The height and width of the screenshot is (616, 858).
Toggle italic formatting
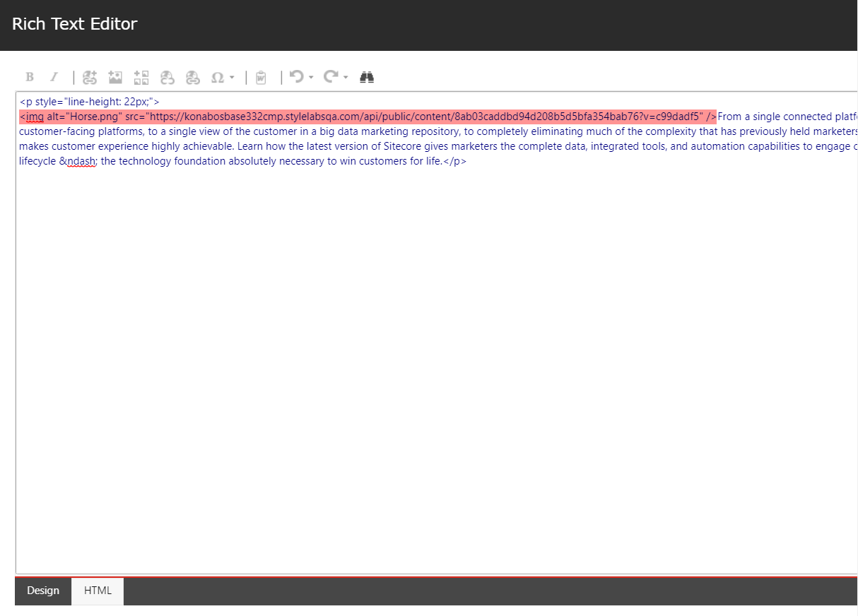54,77
